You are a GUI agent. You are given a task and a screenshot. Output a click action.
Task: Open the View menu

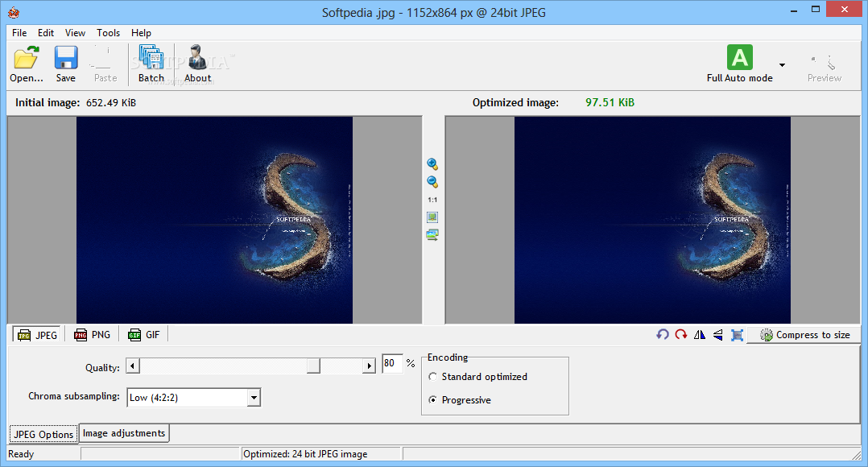pos(76,33)
